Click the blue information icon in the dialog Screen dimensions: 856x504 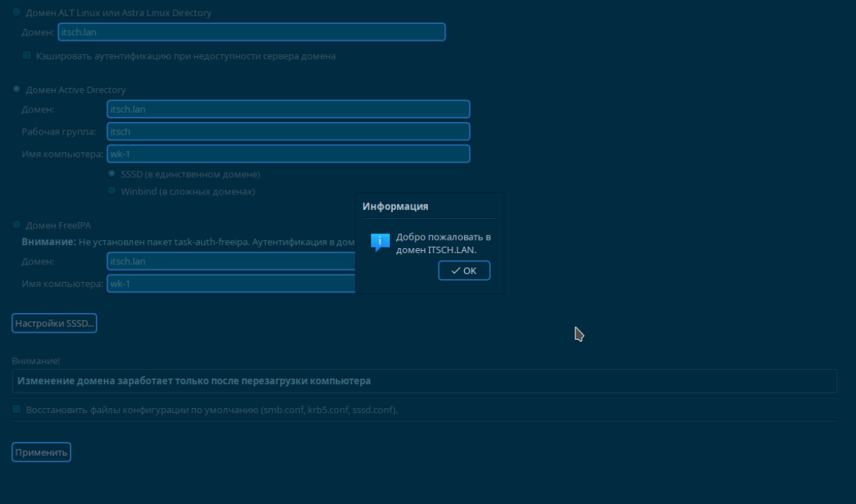[x=380, y=242]
